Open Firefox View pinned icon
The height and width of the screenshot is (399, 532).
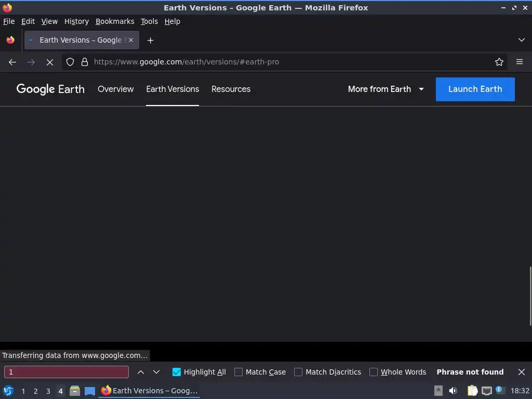tap(10, 40)
